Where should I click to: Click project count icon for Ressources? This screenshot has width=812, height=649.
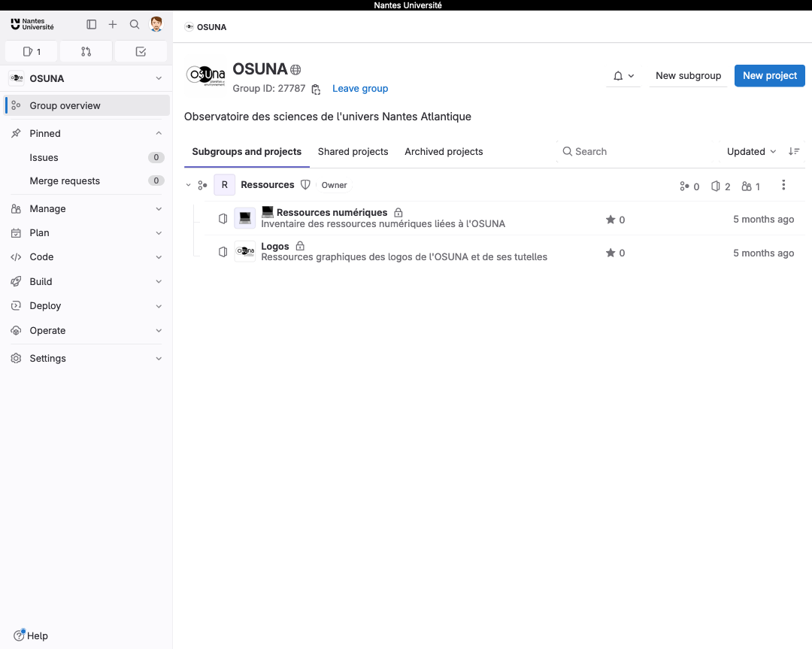[x=716, y=186]
